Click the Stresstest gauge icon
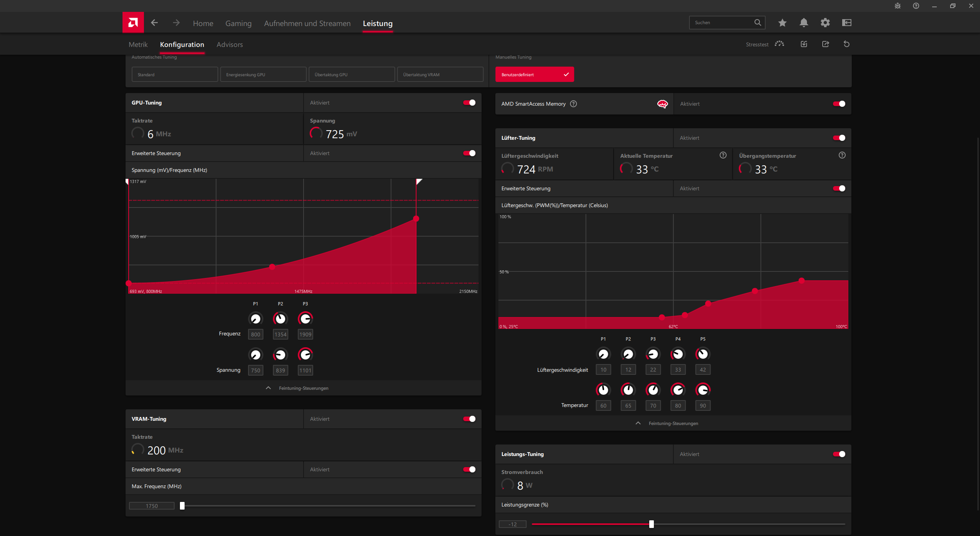980x536 pixels. click(779, 44)
